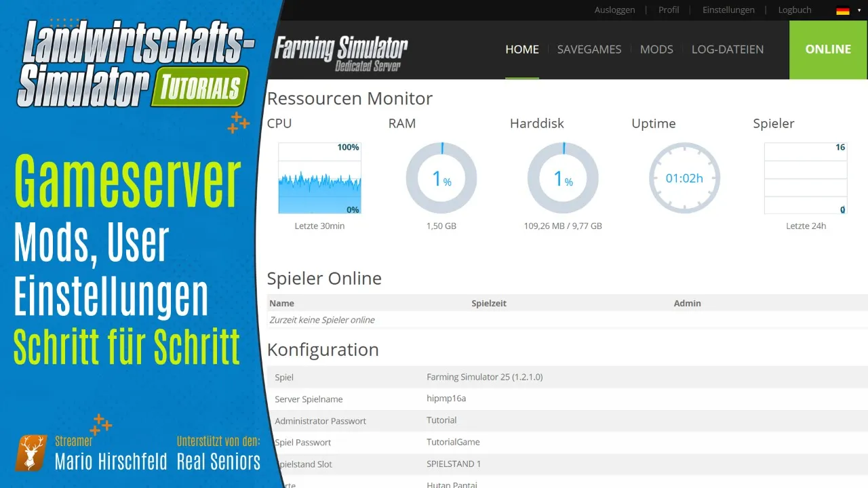Click the 'Real Seniors' supporter text

[218, 462]
